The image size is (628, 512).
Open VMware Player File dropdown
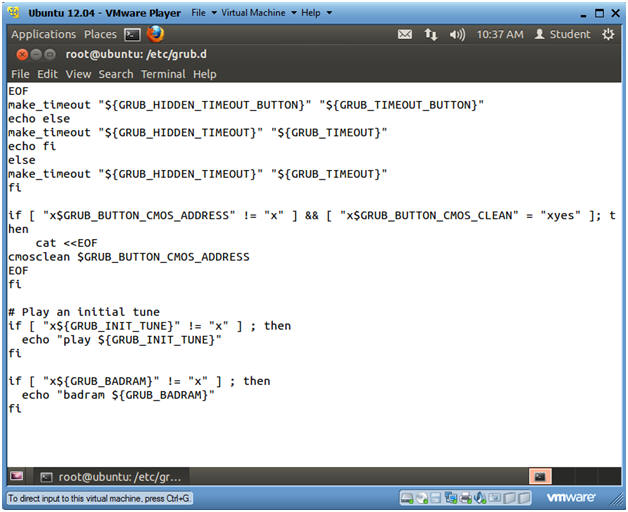204,13
